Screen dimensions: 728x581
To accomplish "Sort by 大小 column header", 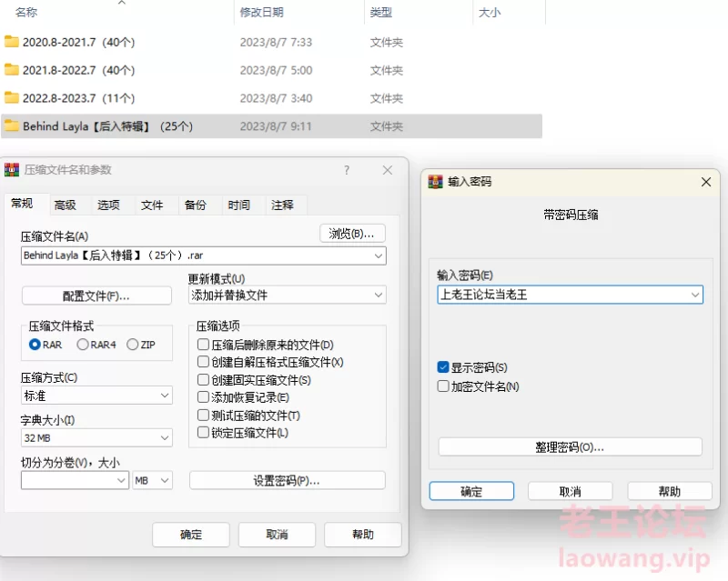I will tap(490, 12).
